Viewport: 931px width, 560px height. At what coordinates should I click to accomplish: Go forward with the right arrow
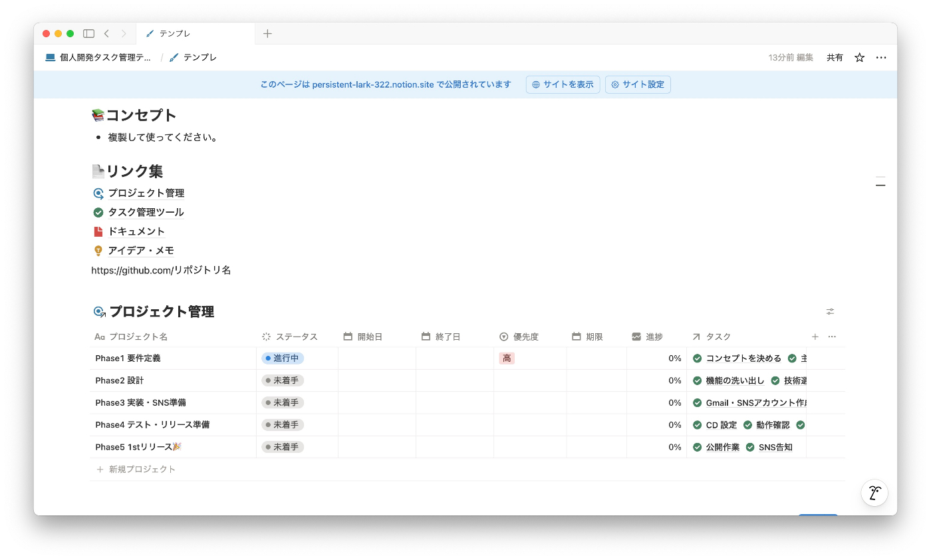click(123, 33)
